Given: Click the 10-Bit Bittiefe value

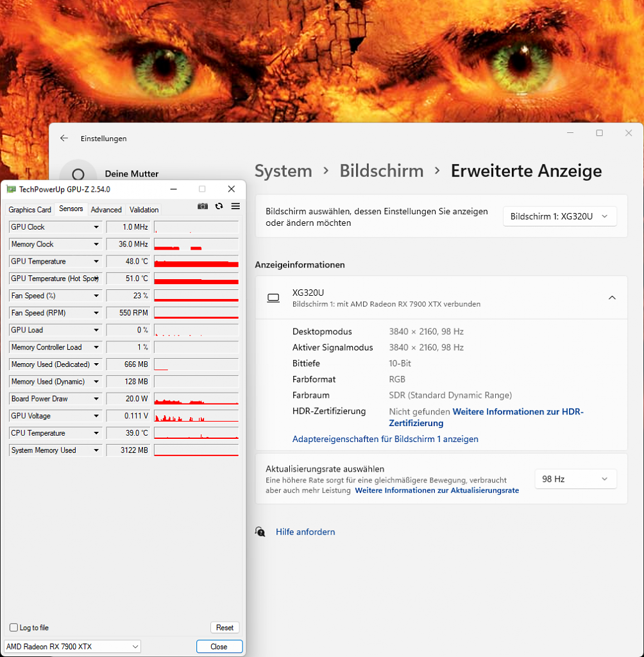Looking at the screenshot, I should tap(400, 363).
